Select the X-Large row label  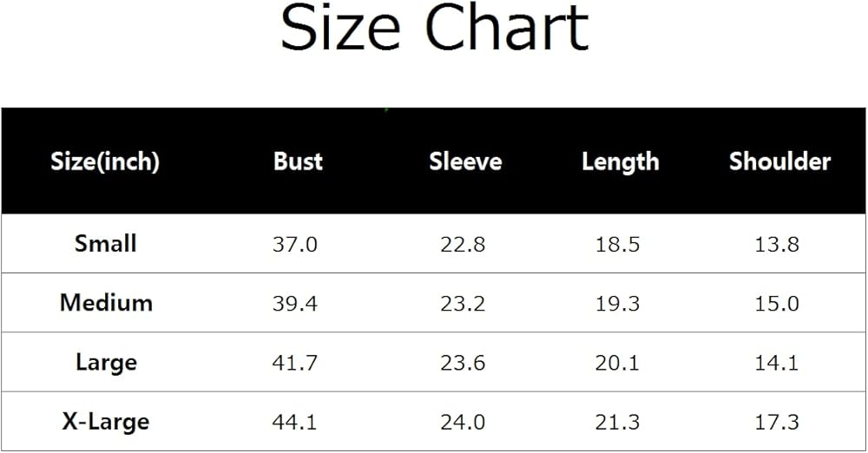(106, 422)
